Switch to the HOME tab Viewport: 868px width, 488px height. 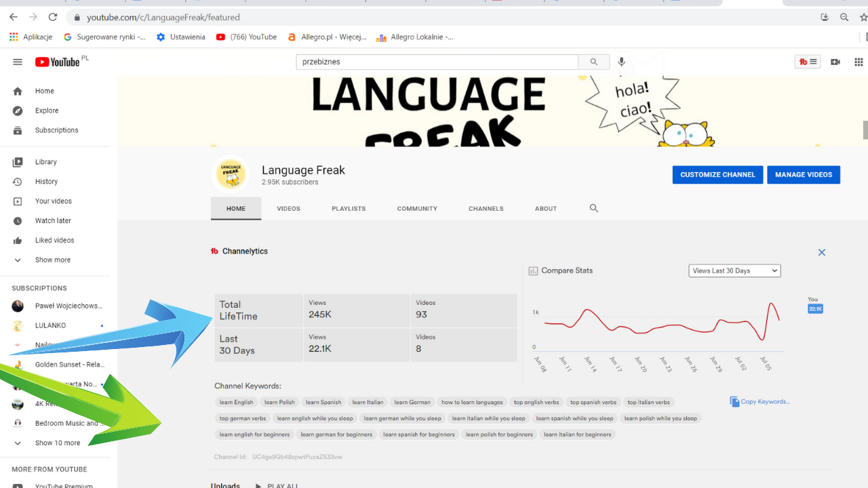(236, 208)
